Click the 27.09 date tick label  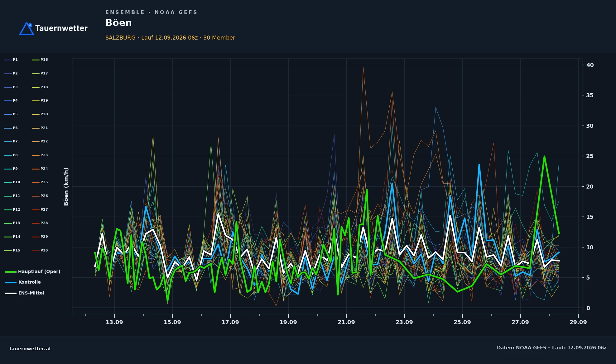pyautogui.click(x=520, y=322)
